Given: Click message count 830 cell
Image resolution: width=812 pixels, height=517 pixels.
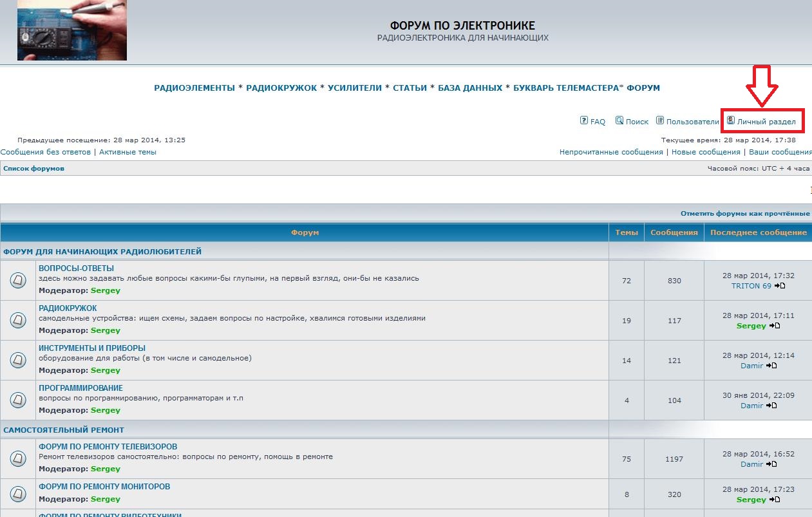Looking at the screenshot, I should (x=674, y=281).
